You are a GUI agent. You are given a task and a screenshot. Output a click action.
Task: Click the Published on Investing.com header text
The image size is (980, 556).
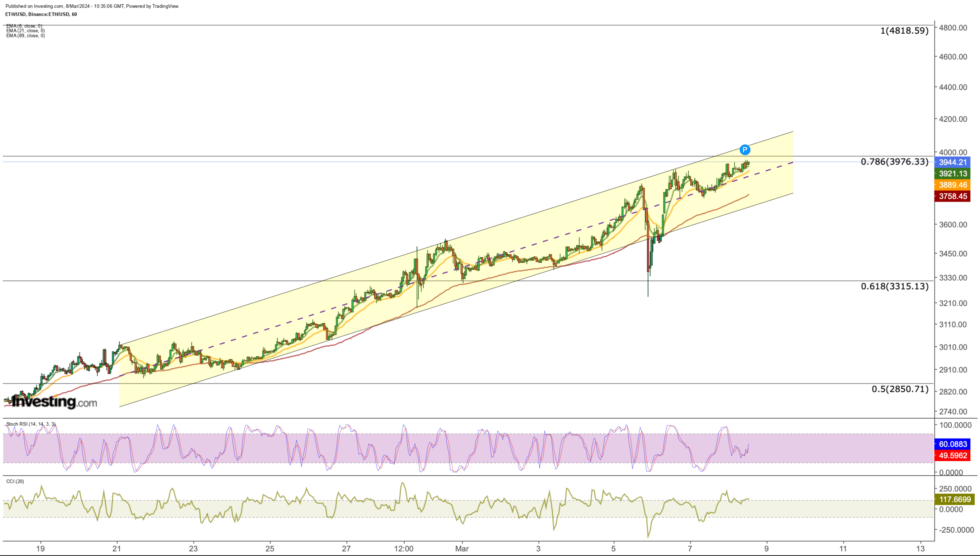coord(92,6)
